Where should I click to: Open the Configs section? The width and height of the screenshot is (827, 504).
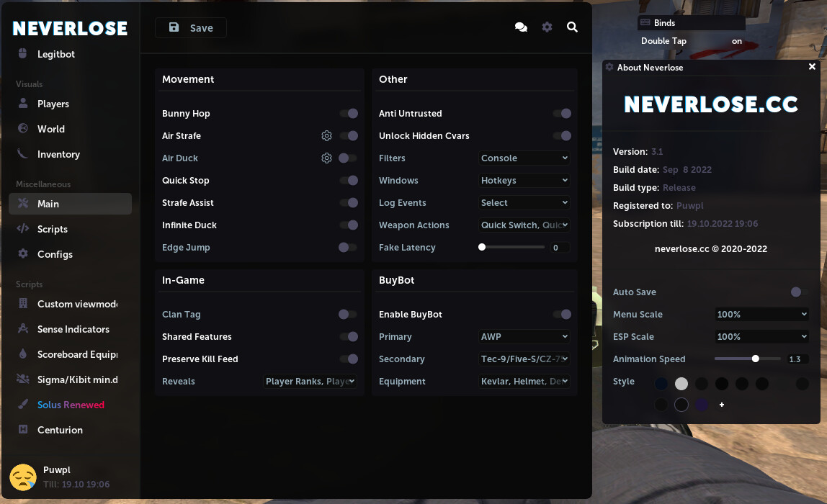[70, 254]
